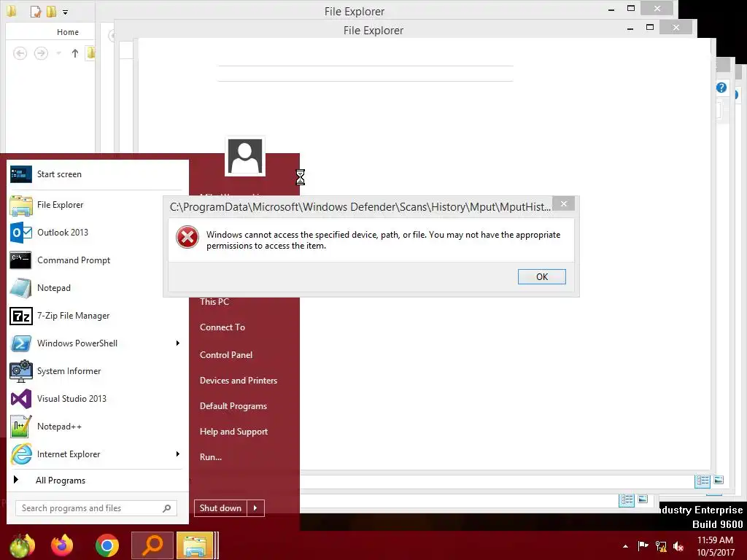This screenshot has width=747, height=560.
Task: Close the Windows Defender path error dialog
Action: (564, 204)
